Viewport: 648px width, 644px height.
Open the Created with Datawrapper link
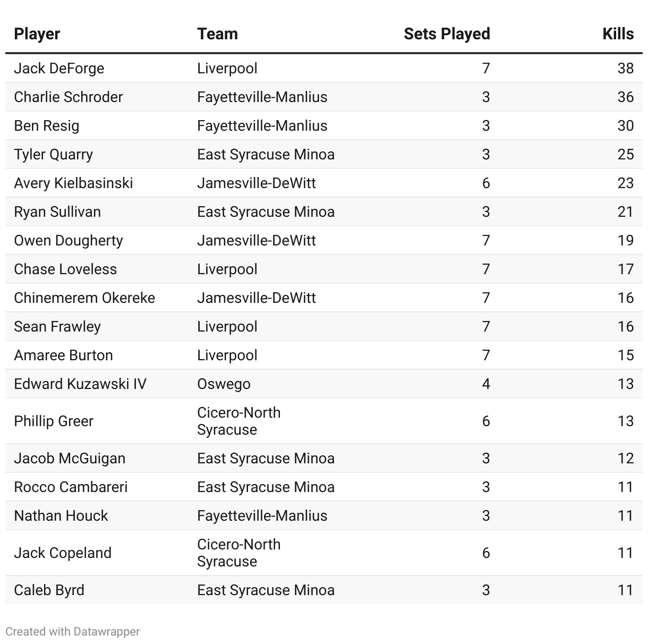tap(73, 631)
